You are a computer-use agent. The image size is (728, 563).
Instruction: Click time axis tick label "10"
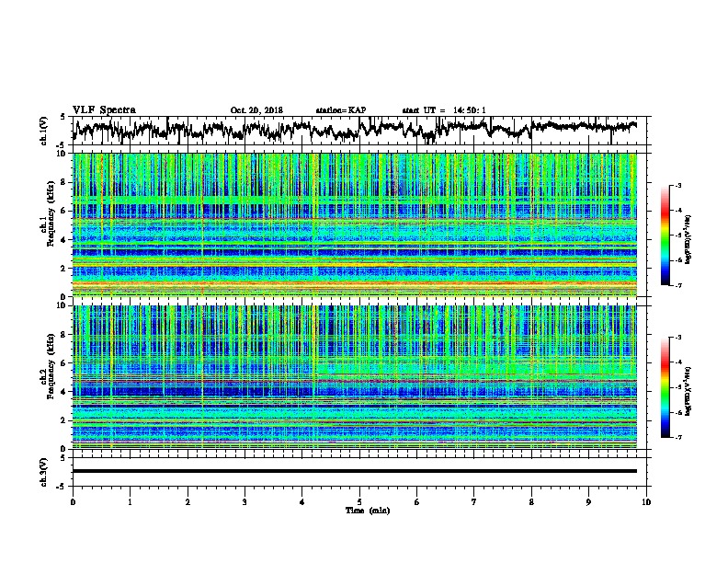pos(646,502)
